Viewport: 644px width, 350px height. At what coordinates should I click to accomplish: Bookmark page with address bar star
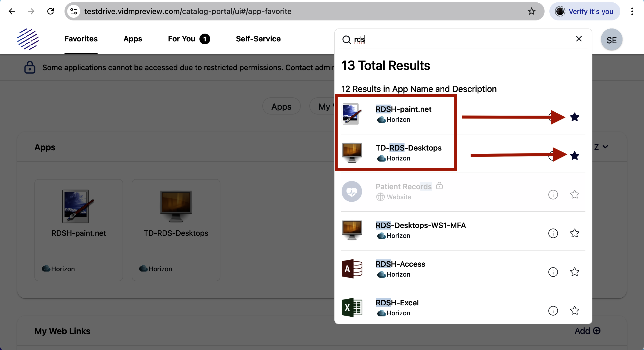pyautogui.click(x=531, y=11)
